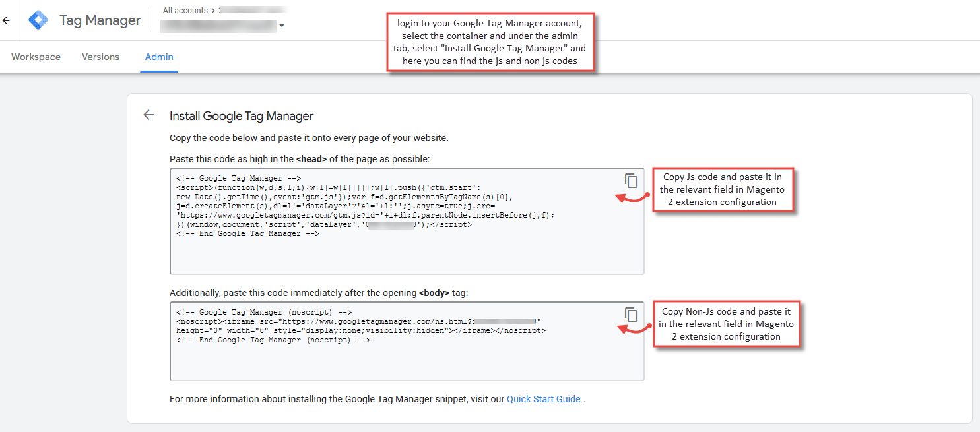Expand the container selector dropdown arrow
980x432 pixels.
tap(282, 26)
